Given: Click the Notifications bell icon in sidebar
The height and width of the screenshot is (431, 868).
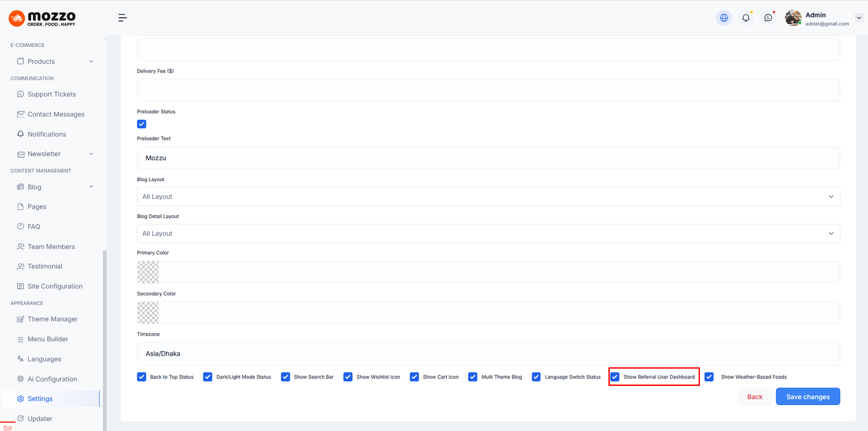Looking at the screenshot, I should (21, 134).
